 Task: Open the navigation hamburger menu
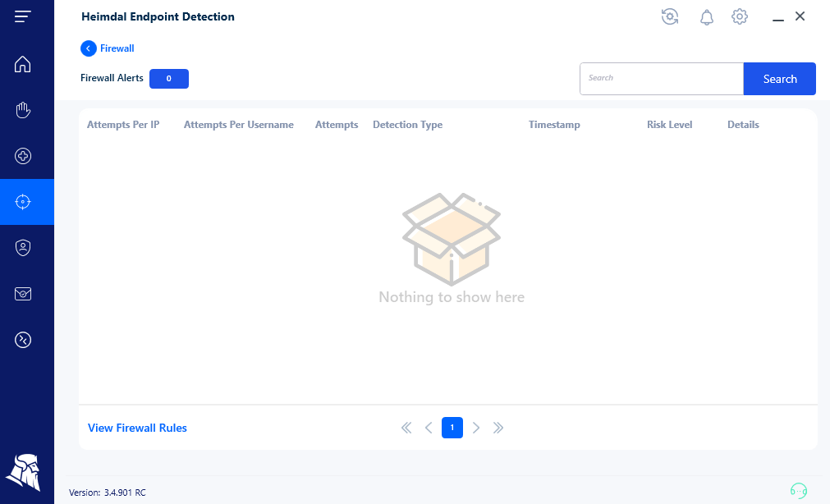pos(23,16)
